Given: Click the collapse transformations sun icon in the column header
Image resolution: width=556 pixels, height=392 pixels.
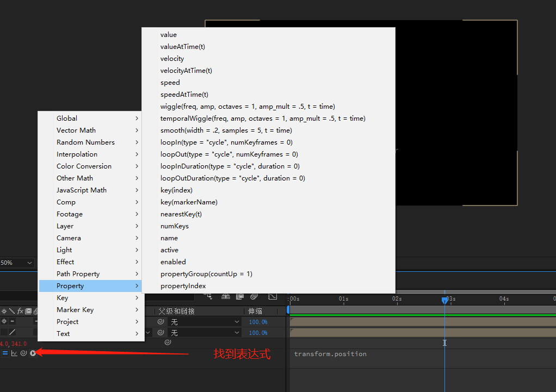Looking at the screenshot, I should tap(4, 311).
